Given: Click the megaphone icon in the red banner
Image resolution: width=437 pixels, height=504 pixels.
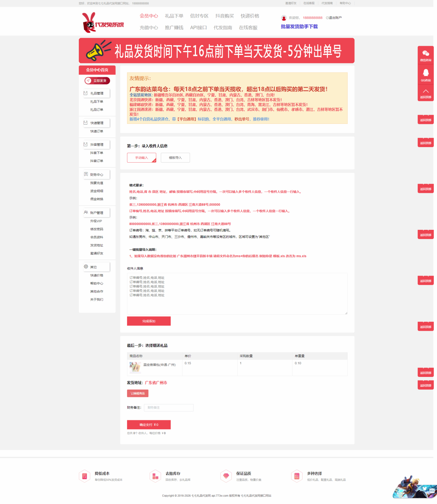Looking at the screenshot, I should tap(98, 51).
